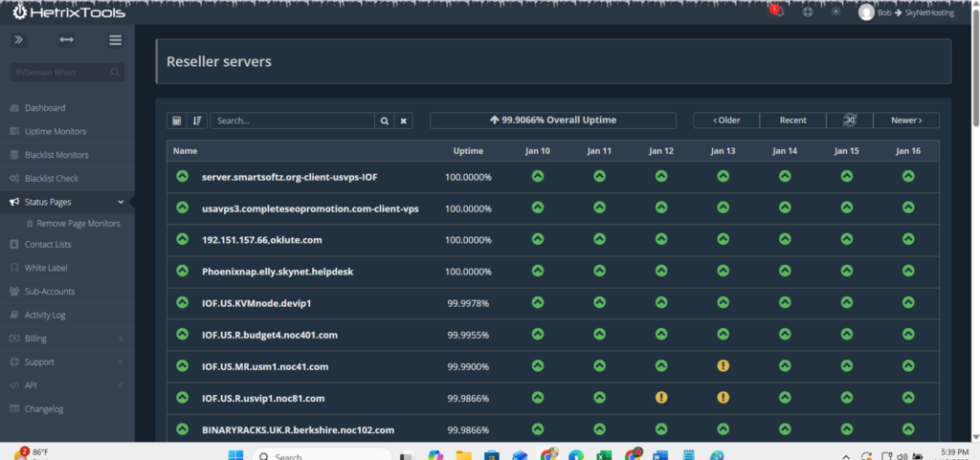Viewport: 980px width, 460px height.
Task: Go to Newer dates
Action: 906,120
